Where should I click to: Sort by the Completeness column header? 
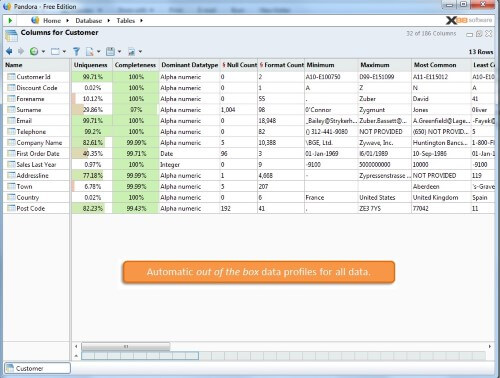click(135, 65)
